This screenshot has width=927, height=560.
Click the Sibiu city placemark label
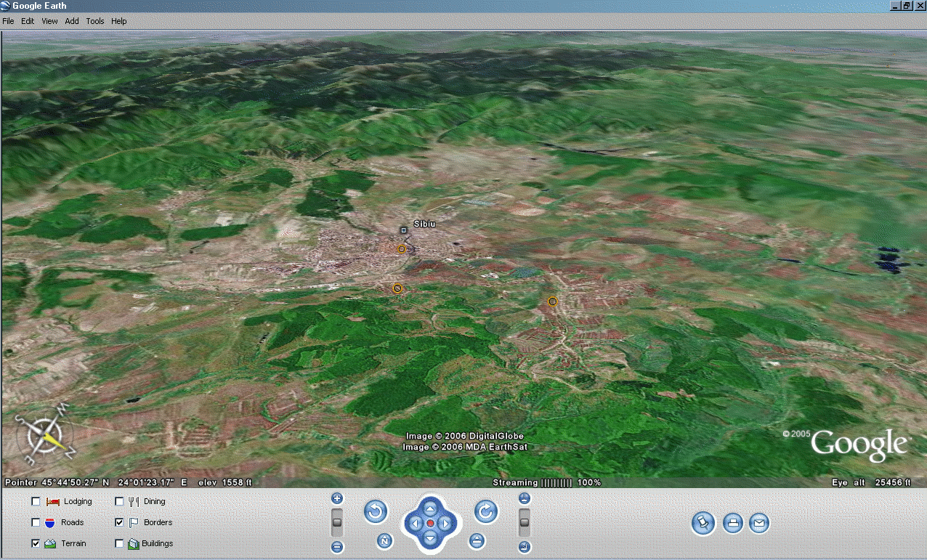pos(424,224)
